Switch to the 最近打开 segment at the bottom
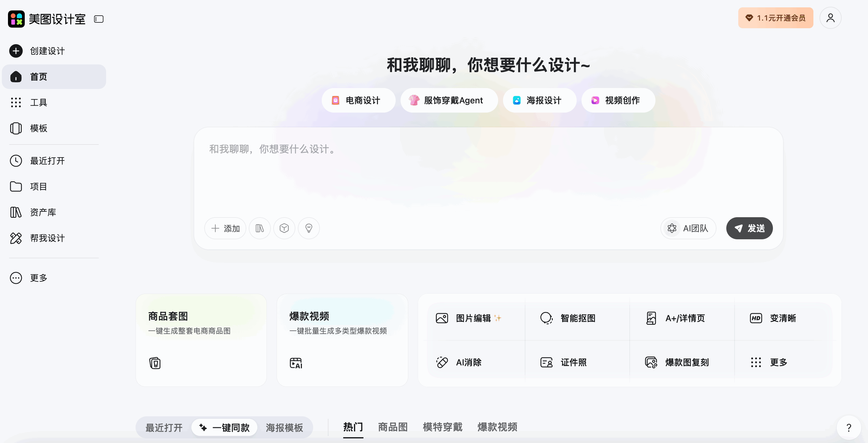Image resolution: width=868 pixels, height=443 pixels. (164, 427)
